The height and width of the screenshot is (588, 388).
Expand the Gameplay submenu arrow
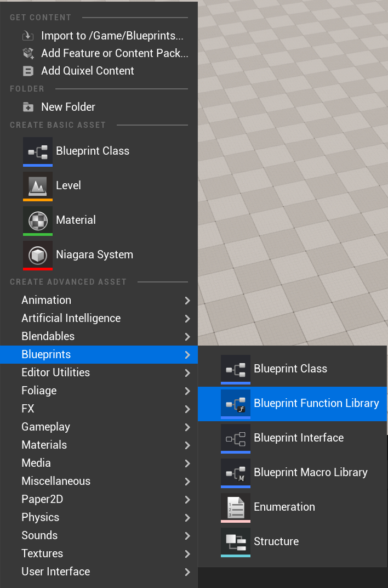[187, 427]
